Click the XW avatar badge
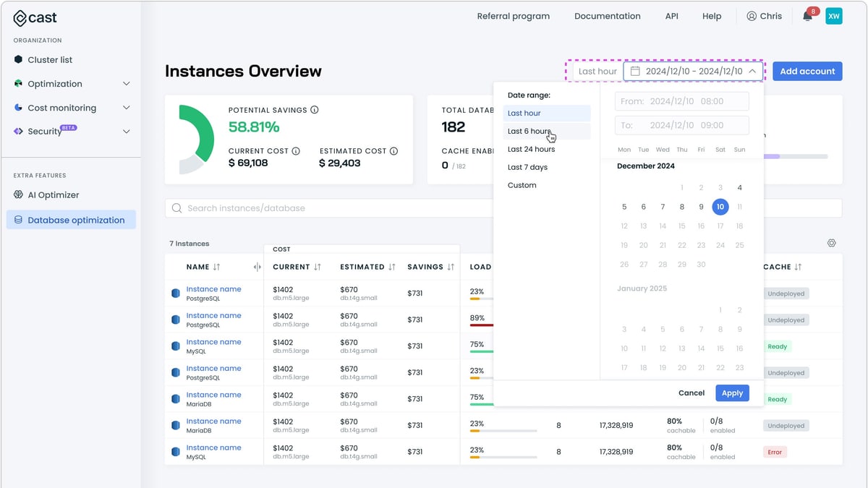 834,16
